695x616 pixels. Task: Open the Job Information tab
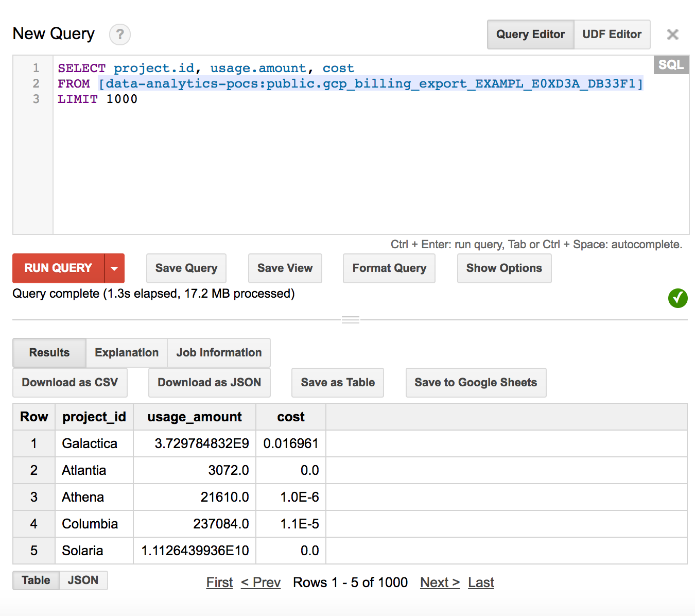pos(219,353)
